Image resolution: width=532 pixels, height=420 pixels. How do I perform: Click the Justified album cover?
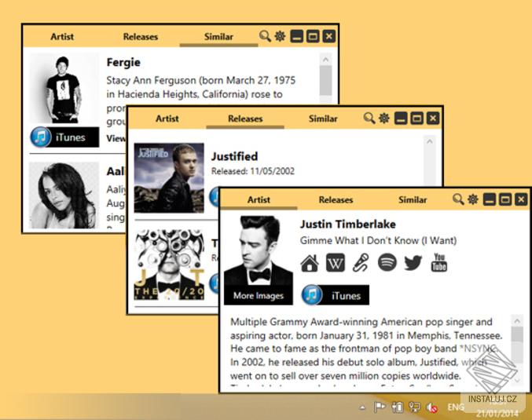[x=169, y=178]
